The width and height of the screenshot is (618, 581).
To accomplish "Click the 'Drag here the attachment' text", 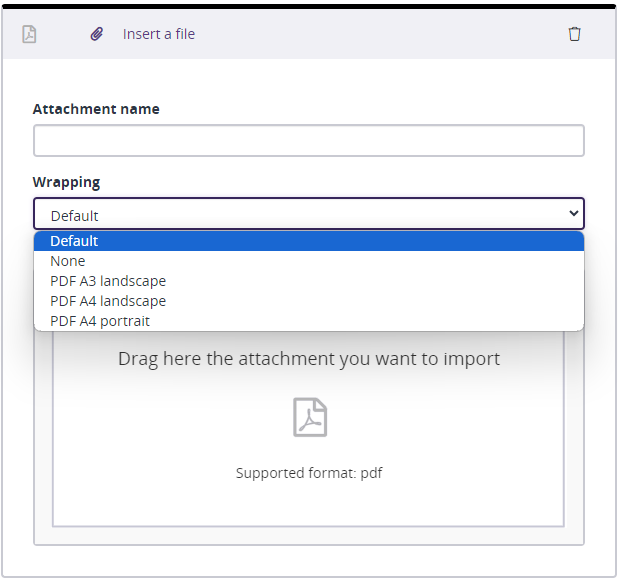I will pos(309,358).
